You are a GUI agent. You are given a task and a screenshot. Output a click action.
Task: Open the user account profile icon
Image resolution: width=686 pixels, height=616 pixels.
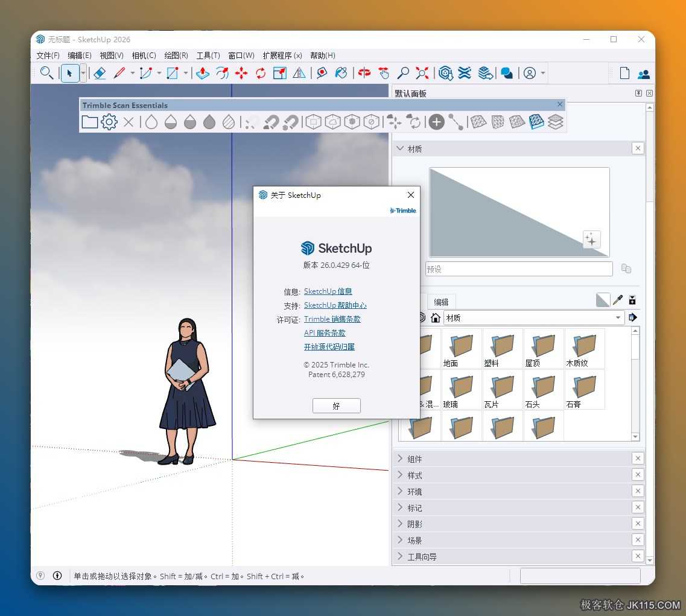coord(529,73)
